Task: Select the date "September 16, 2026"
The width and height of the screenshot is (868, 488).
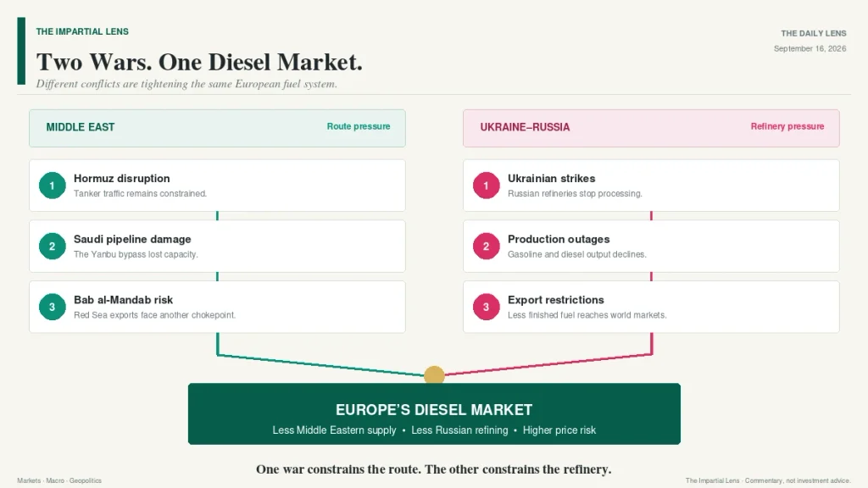Action: (810, 48)
